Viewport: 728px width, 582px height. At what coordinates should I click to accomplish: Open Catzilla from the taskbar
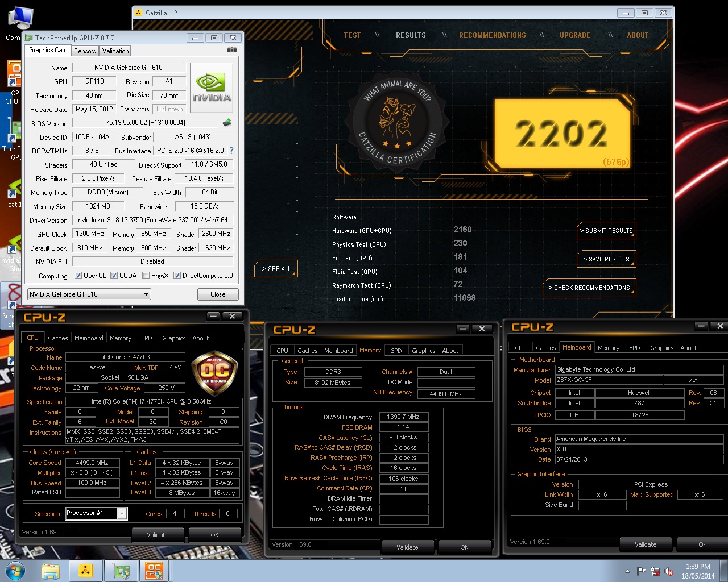click(86, 571)
